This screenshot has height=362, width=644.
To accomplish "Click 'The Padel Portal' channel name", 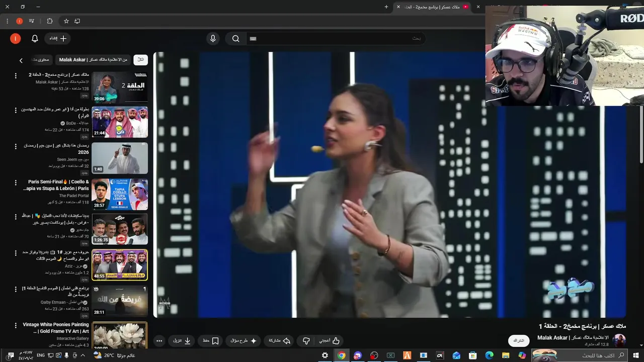I will (x=74, y=196).
